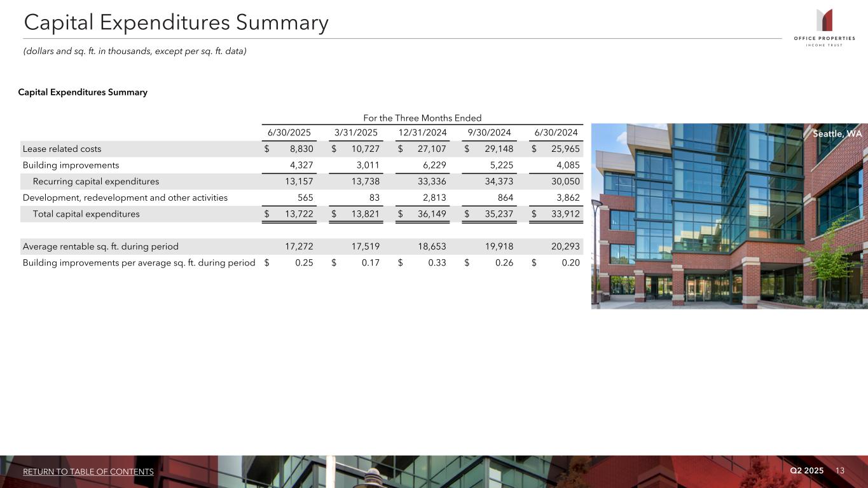The image size is (868, 488).
Task: Select average rentable sq. ft. value 17,519
Action: (x=365, y=247)
